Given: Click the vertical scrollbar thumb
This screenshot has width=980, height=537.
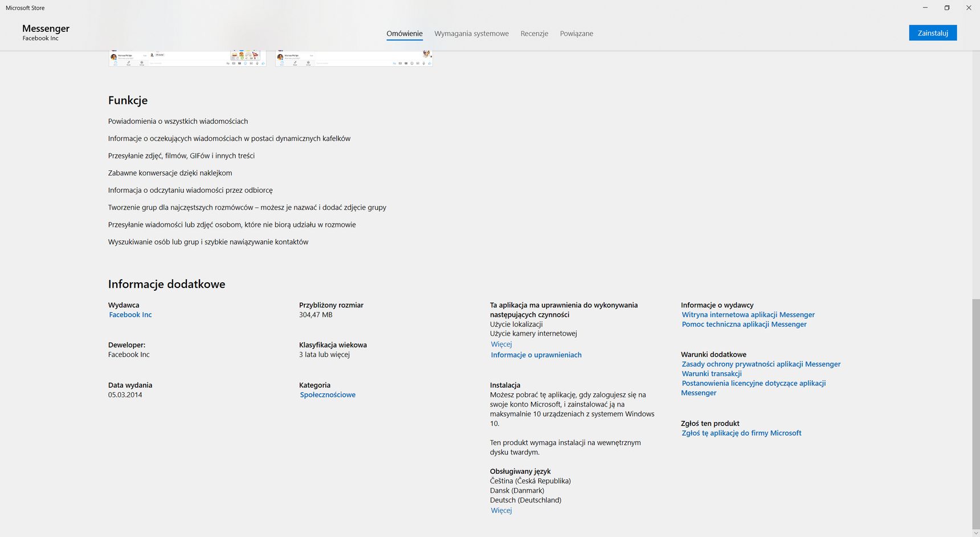Looking at the screenshot, I should coord(976,413).
